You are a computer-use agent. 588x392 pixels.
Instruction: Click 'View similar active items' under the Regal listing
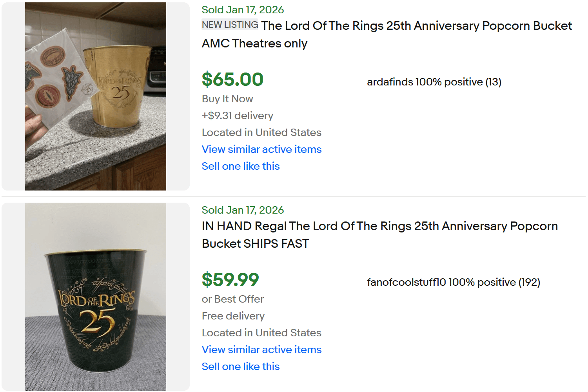(x=261, y=349)
